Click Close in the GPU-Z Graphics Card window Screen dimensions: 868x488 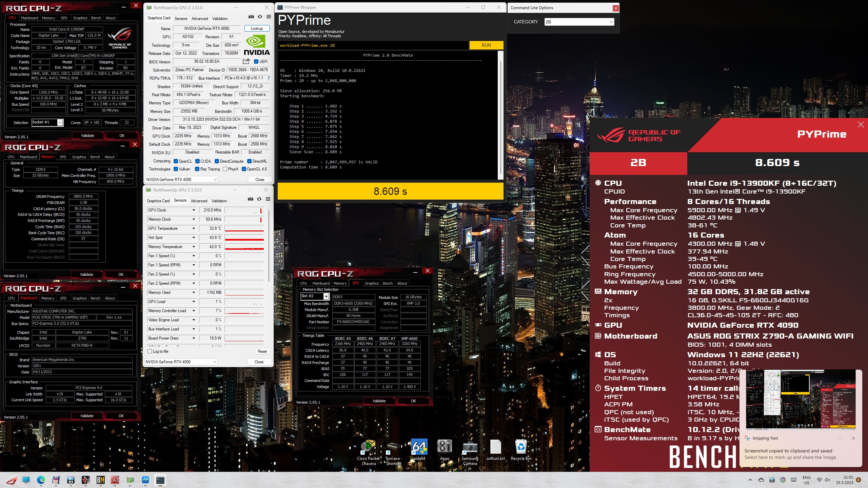tap(260, 180)
